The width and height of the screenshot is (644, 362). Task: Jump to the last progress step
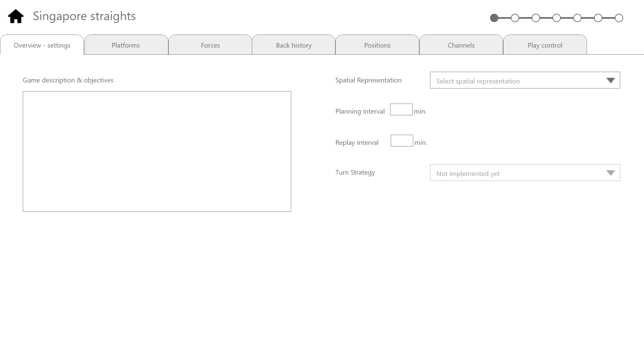click(x=619, y=18)
